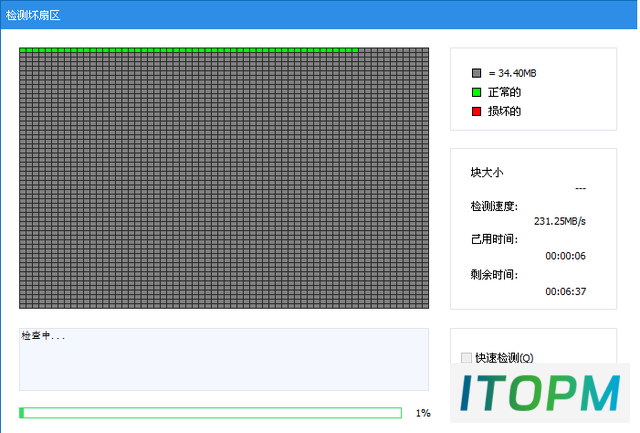Click the 剩余时间: label
This screenshot has height=433, width=640.
click(494, 275)
